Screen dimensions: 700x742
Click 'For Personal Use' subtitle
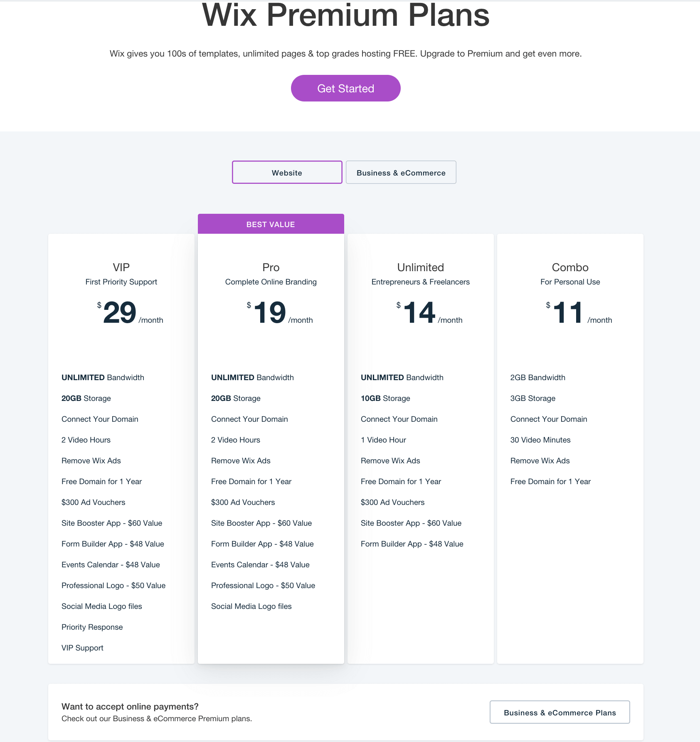570,282
